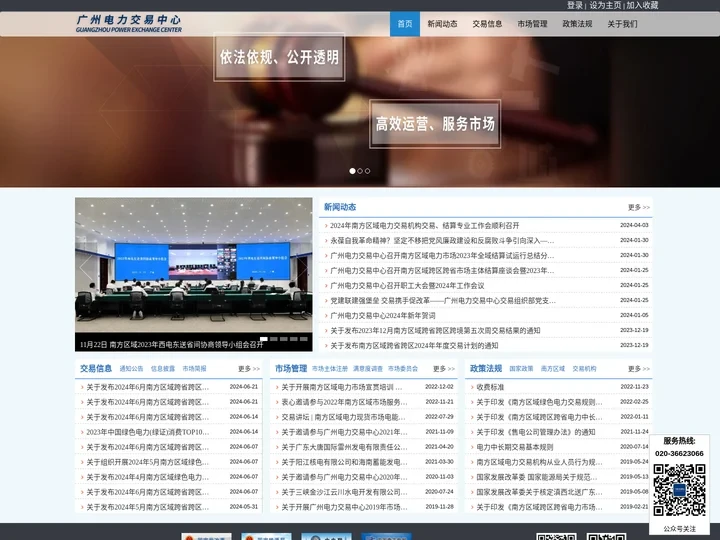The width and height of the screenshot is (720, 540).
Task: Open the 新闻动态 navigation menu
Action: tap(442, 24)
